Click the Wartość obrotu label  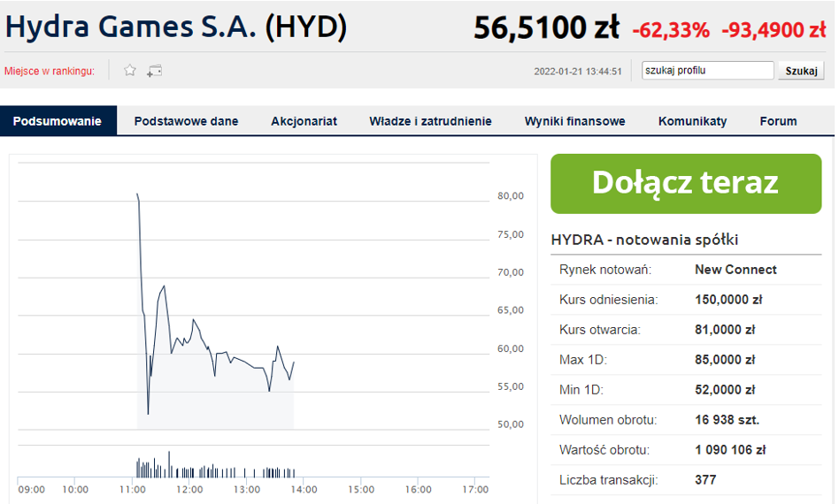(604, 449)
